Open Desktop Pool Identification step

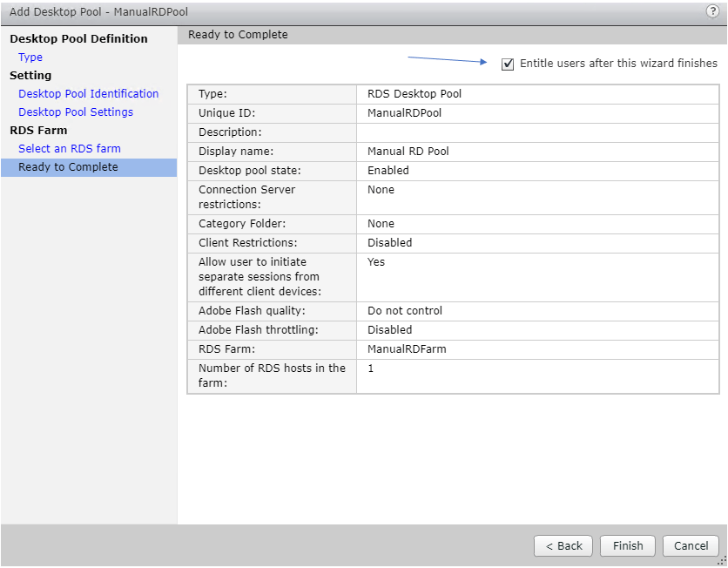coord(88,94)
